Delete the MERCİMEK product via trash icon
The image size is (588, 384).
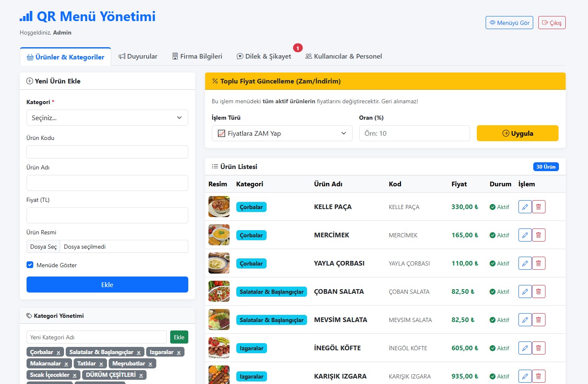click(538, 235)
